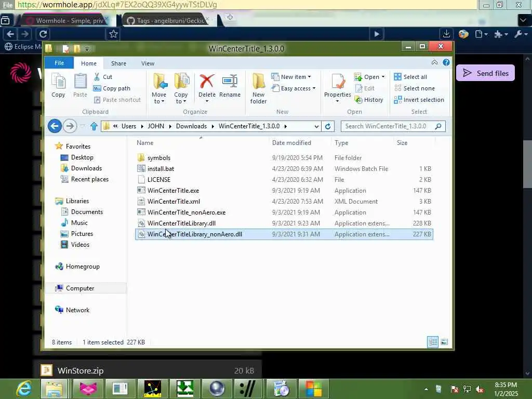Go forward in Explorer navigation
The width and height of the screenshot is (532, 399).
coord(70,126)
